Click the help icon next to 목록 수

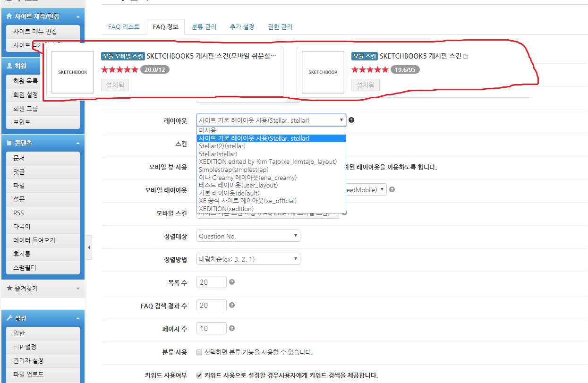231,281
